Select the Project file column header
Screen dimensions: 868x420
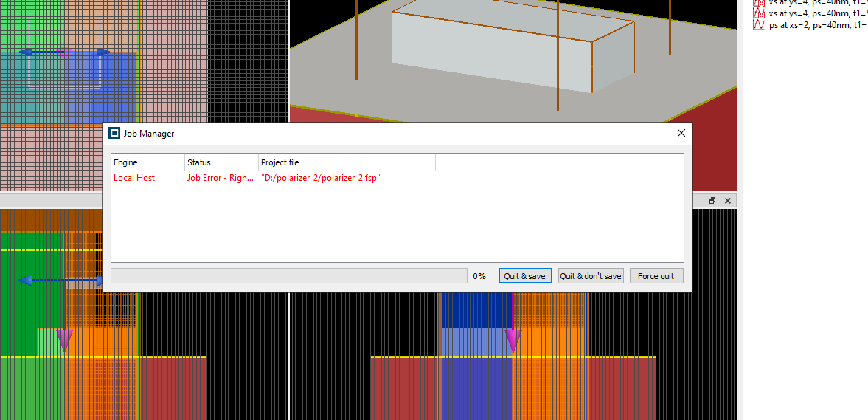pyautogui.click(x=347, y=162)
